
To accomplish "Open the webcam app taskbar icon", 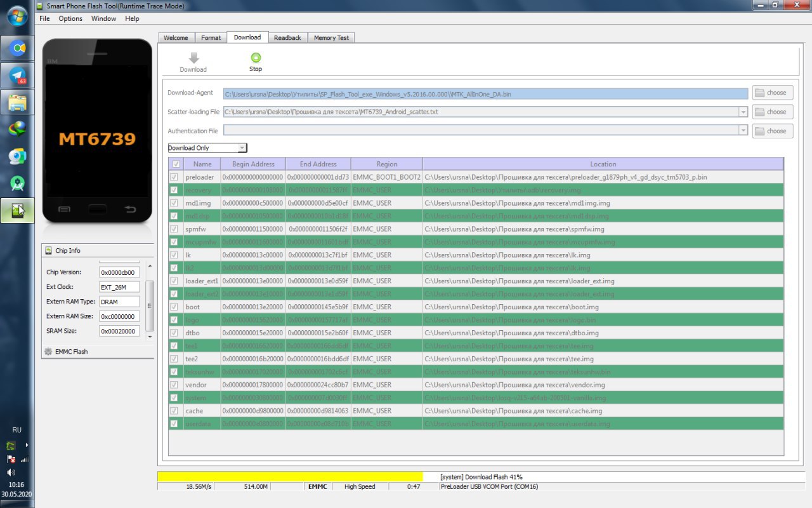I will [17, 157].
